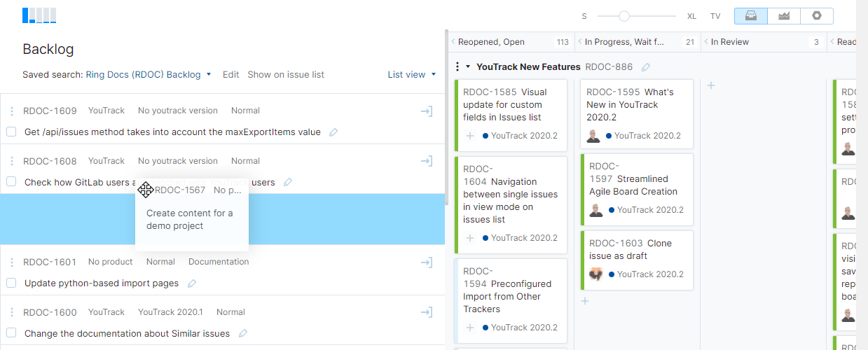Click the YouTrack 2020.2 tag on the RDOC-1597 card
868x350 pixels.
(646, 210)
